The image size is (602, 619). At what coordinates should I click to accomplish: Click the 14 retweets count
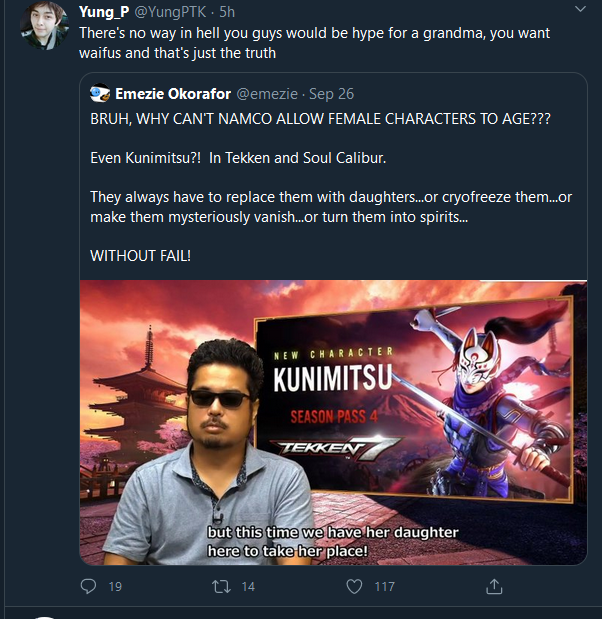[x=248, y=587]
